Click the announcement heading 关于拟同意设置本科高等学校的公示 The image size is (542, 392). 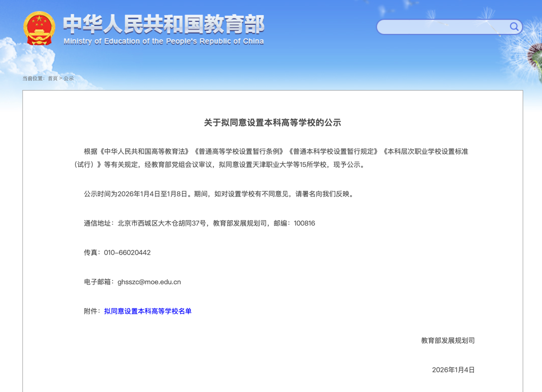[272, 122]
